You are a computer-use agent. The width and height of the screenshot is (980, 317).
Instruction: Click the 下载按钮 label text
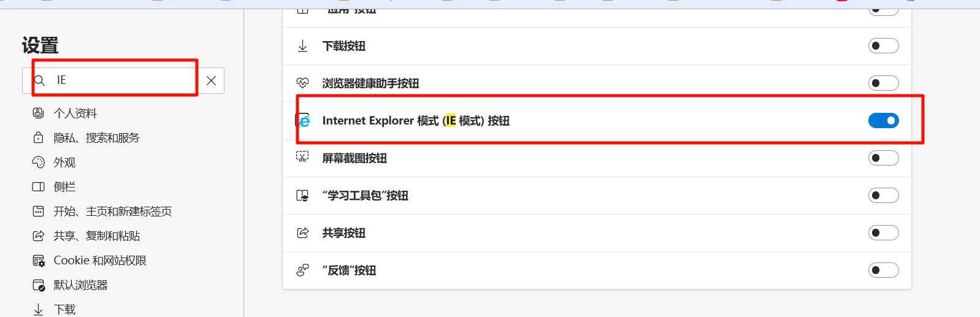tap(344, 46)
